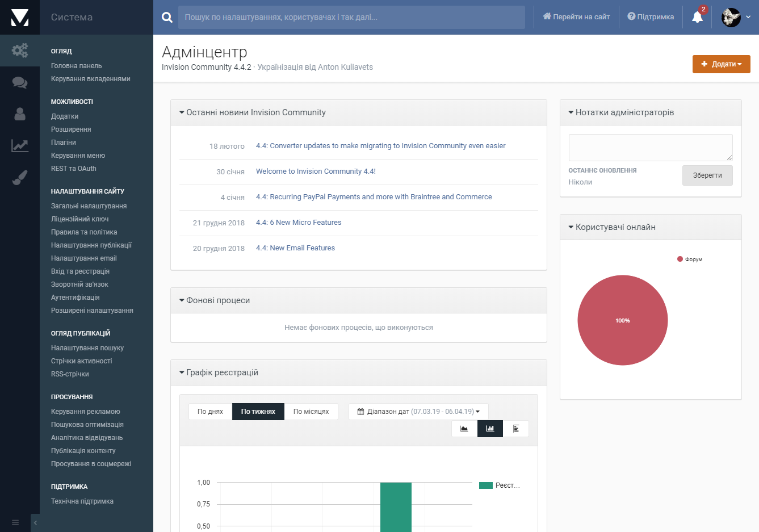This screenshot has height=532, width=759.
Task: Click the top search input field
Action: pyautogui.click(x=351, y=17)
